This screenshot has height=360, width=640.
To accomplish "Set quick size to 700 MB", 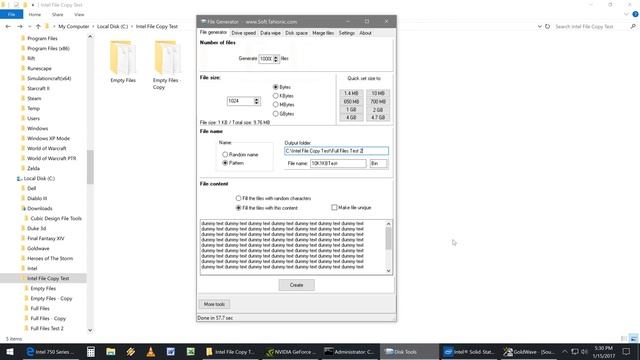I will 378,102.
